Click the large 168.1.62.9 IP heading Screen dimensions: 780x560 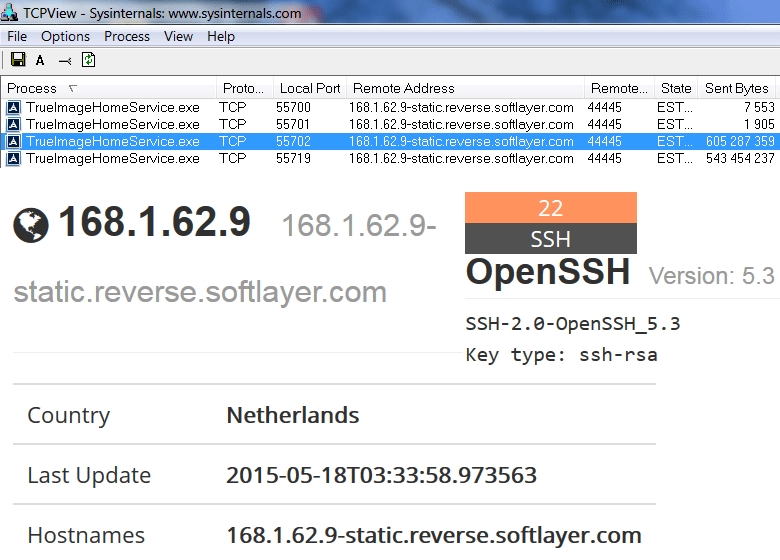point(155,222)
